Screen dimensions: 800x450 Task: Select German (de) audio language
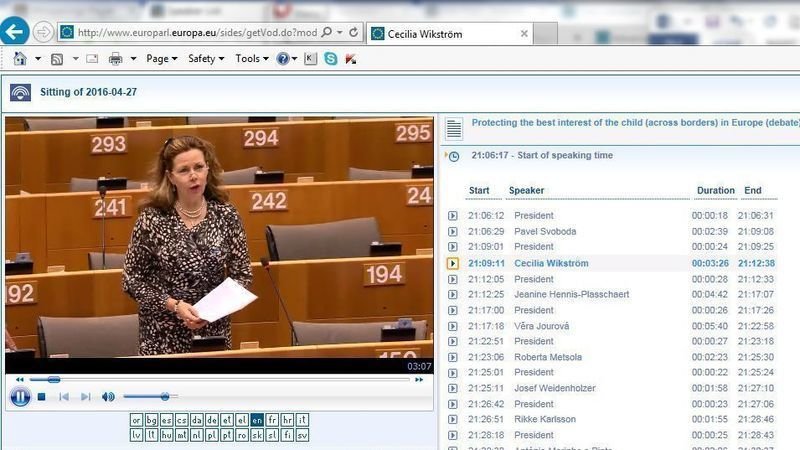pos(212,420)
